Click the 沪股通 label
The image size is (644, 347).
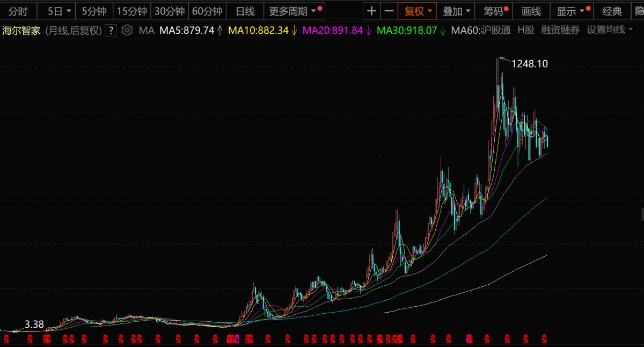tap(494, 30)
